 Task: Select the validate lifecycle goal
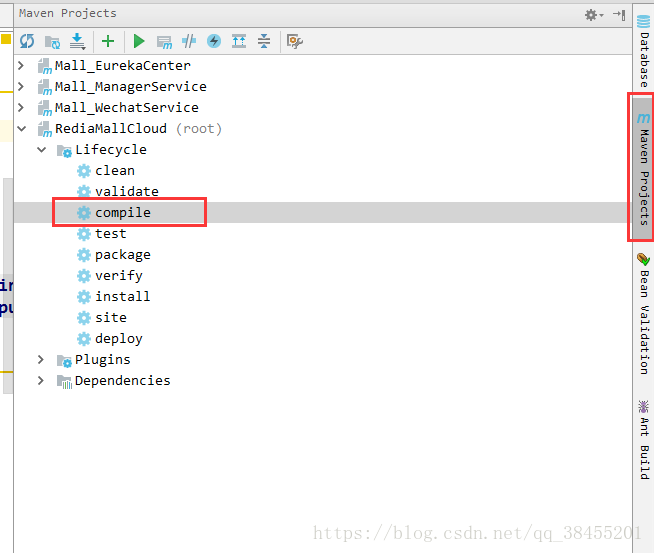127,191
